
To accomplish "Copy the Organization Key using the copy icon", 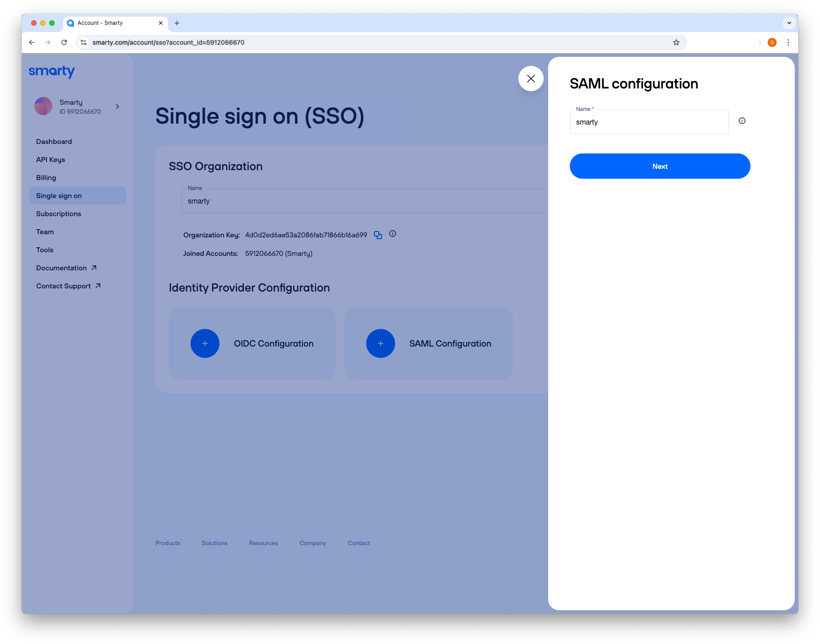I will pos(377,235).
